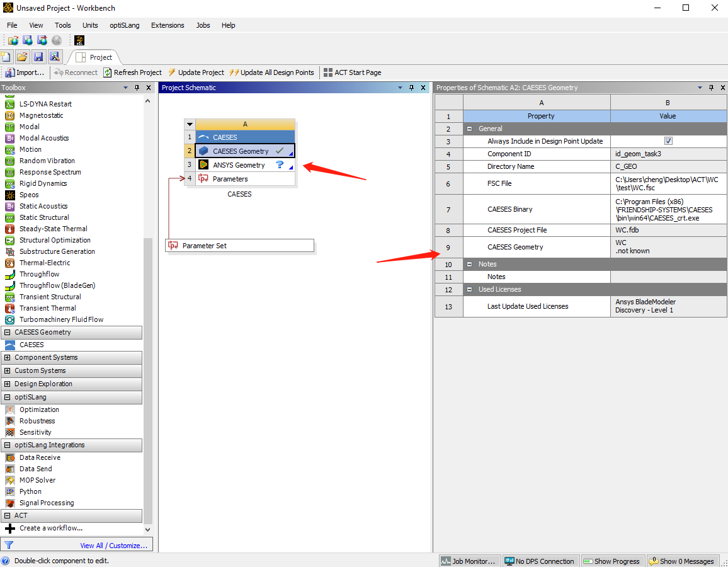Viewport: 728px width, 567px height.
Task: Open the Toolbox panel dropdown arrow
Action: click(x=125, y=88)
